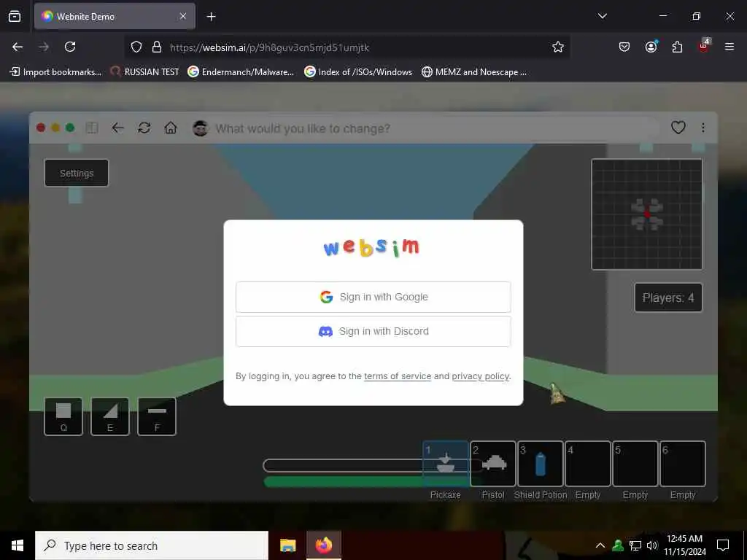This screenshot has width=747, height=560.
Task: Open a new browser tab
Action: click(x=211, y=17)
